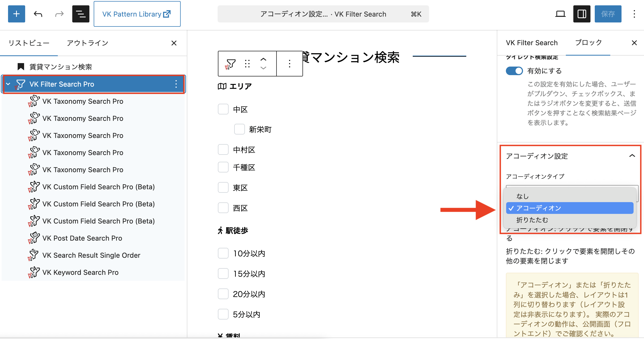The height and width of the screenshot is (339, 644).
Task: Check the 東区 checkbox
Action: [x=223, y=188]
